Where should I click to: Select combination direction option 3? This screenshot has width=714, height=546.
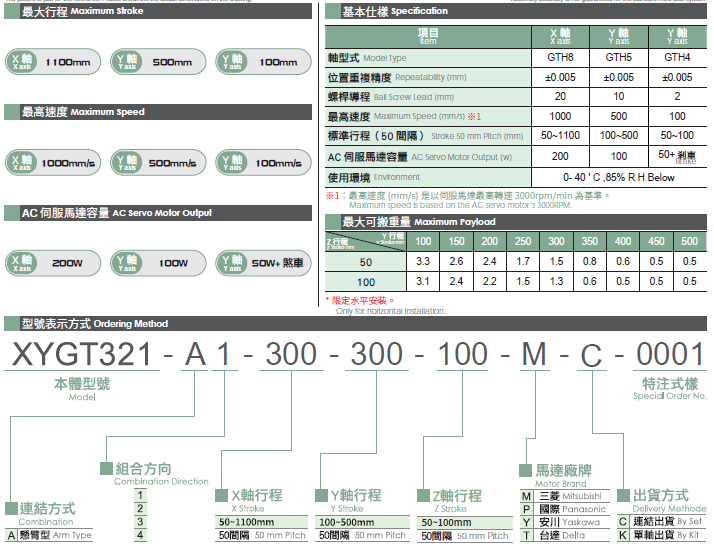pyautogui.click(x=141, y=522)
